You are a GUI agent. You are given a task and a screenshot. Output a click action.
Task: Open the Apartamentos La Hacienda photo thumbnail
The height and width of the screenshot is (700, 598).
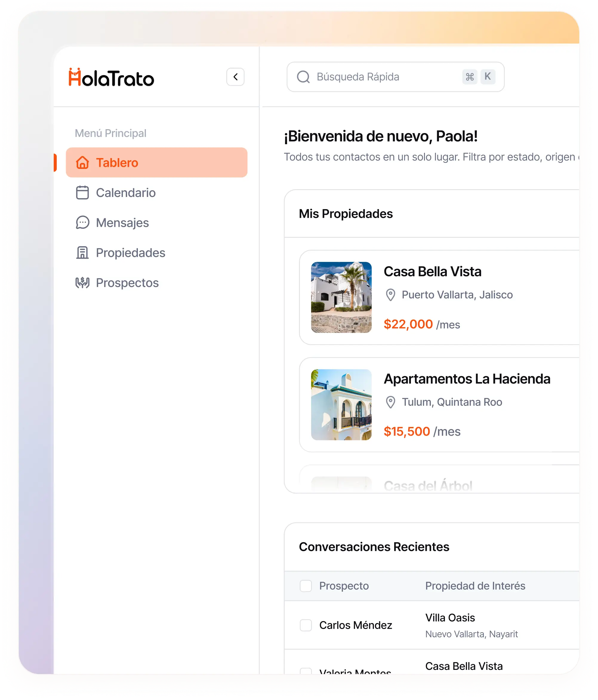341,405
